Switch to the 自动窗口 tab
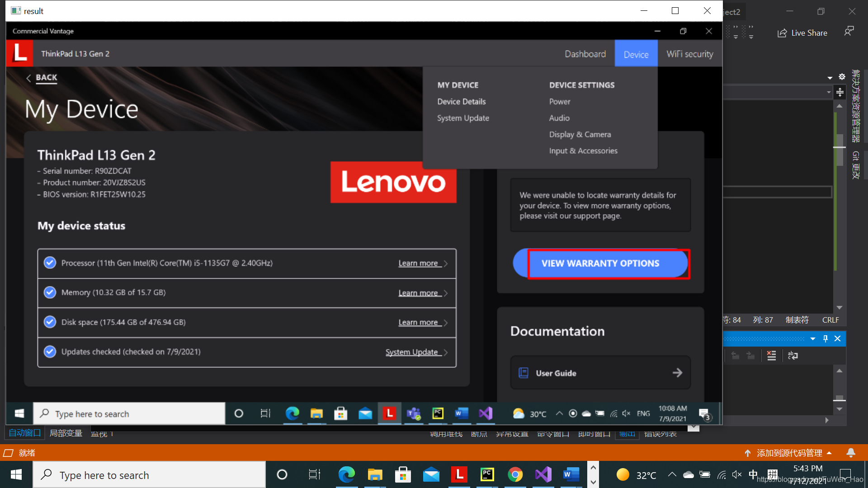868x488 pixels. tap(25, 433)
